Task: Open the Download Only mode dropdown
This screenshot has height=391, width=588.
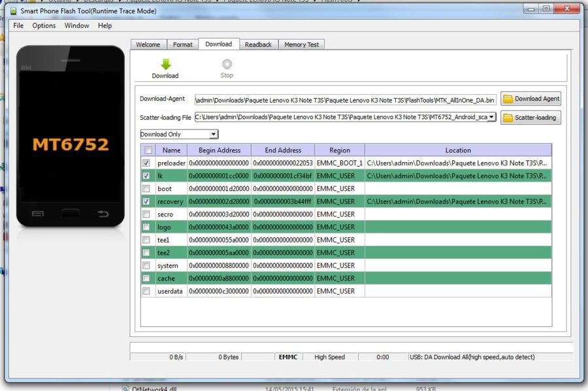Action: [179, 134]
